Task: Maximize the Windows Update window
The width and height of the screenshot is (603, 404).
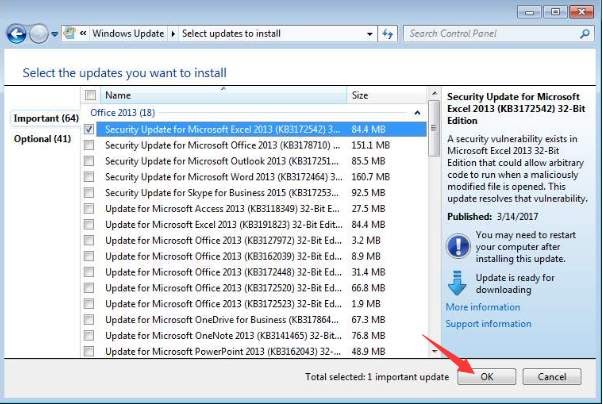Action: [x=555, y=12]
